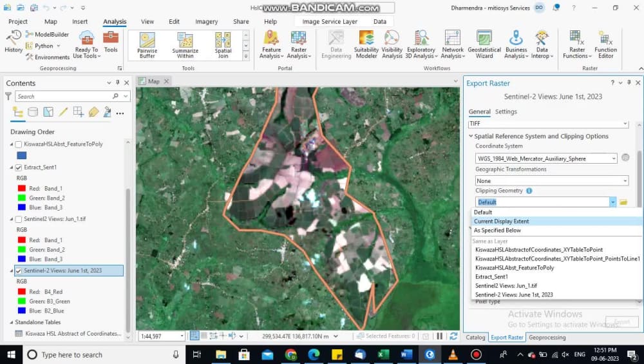Open the Analysis ribbon tab
The height and width of the screenshot is (364, 644).
[115, 22]
